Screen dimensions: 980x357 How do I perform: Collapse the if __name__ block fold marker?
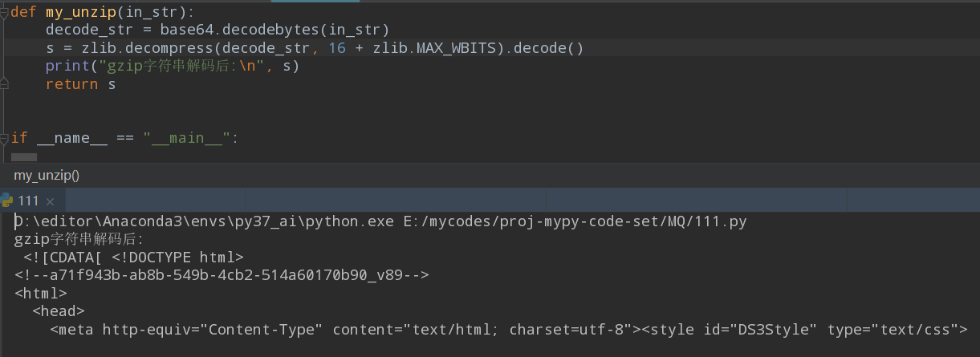pos(4,138)
